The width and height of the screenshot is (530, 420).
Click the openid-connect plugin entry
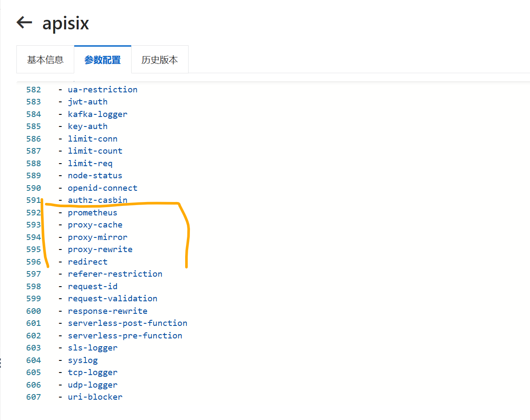[102, 188]
